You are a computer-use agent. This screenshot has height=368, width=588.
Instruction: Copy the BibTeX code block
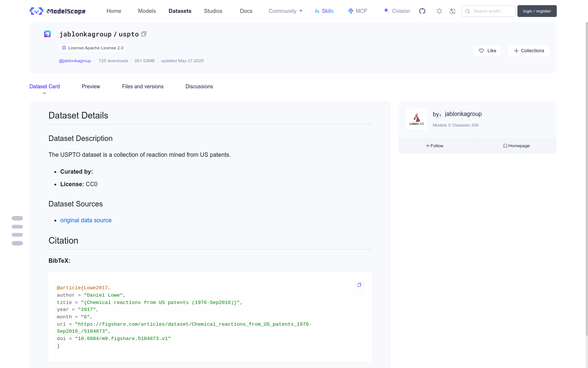pyautogui.click(x=359, y=285)
